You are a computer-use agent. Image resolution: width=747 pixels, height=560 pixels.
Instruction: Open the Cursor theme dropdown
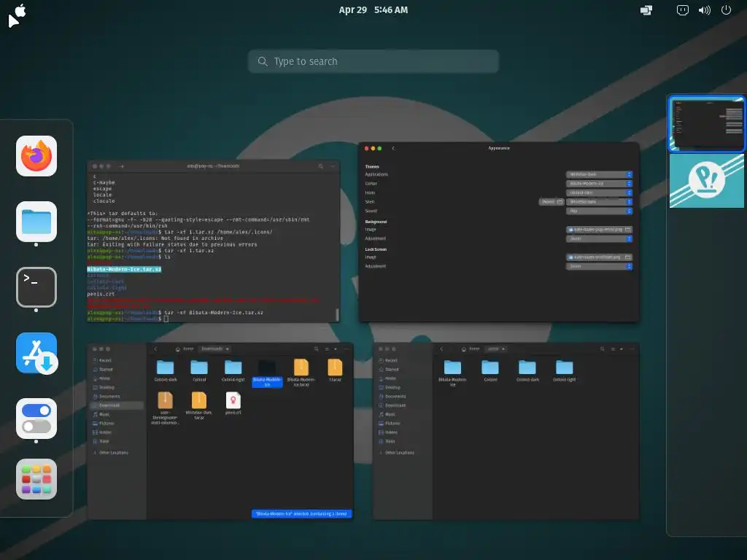tap(600, 183)
